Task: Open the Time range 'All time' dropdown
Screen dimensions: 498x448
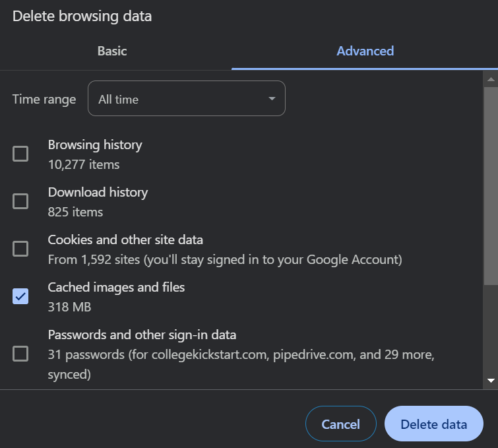Action: pyautogui.click(x=187, y=98)
